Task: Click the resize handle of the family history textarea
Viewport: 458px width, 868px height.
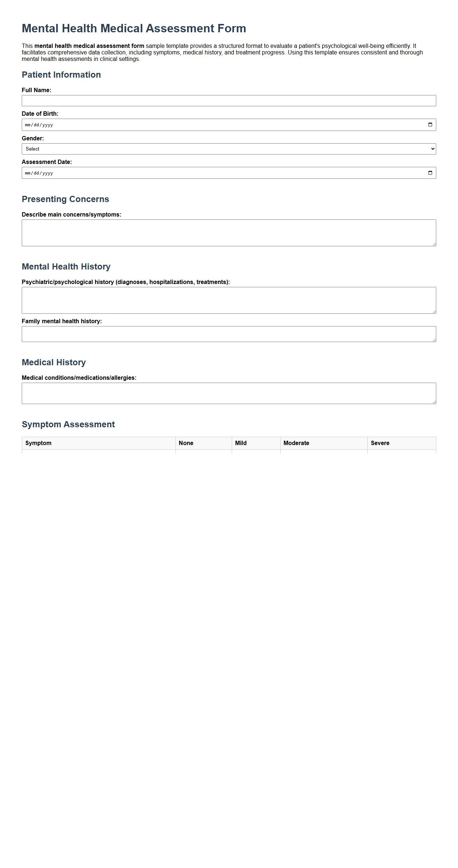Action: pos(434,339)
